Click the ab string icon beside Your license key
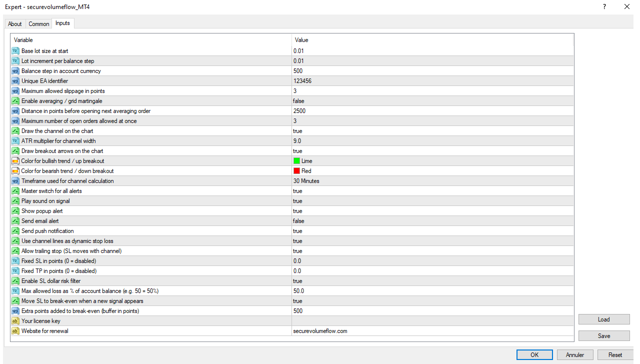Image resolution: width=640 pixels, height=364 pixels. point(15,321)
